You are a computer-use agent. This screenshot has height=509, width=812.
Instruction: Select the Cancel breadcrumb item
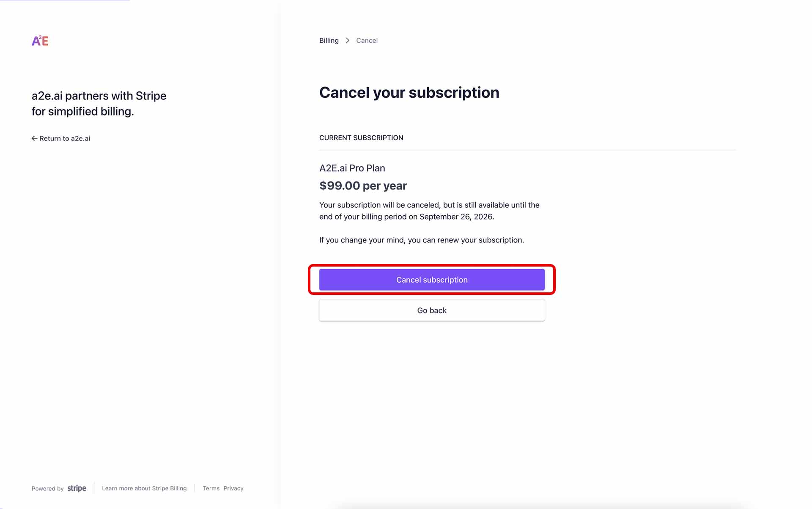tap(367, 41)
